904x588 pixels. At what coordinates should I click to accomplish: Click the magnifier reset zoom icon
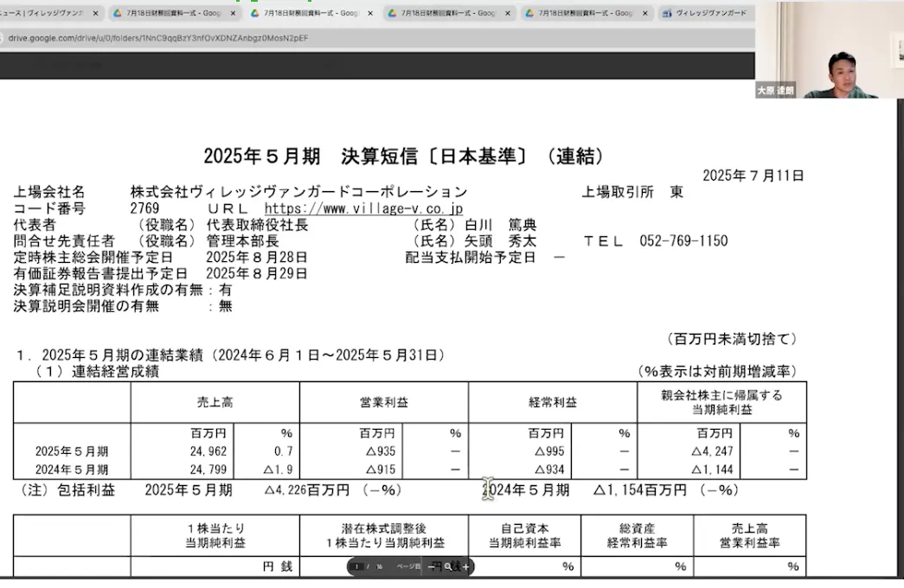tap(448, 566)
